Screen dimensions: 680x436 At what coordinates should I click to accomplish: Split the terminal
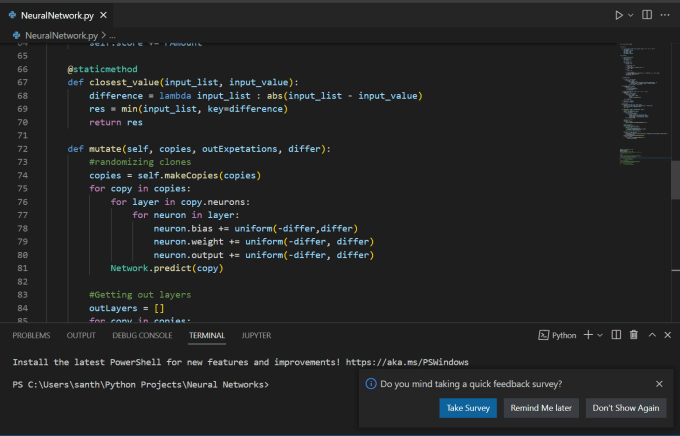(616, 334)
